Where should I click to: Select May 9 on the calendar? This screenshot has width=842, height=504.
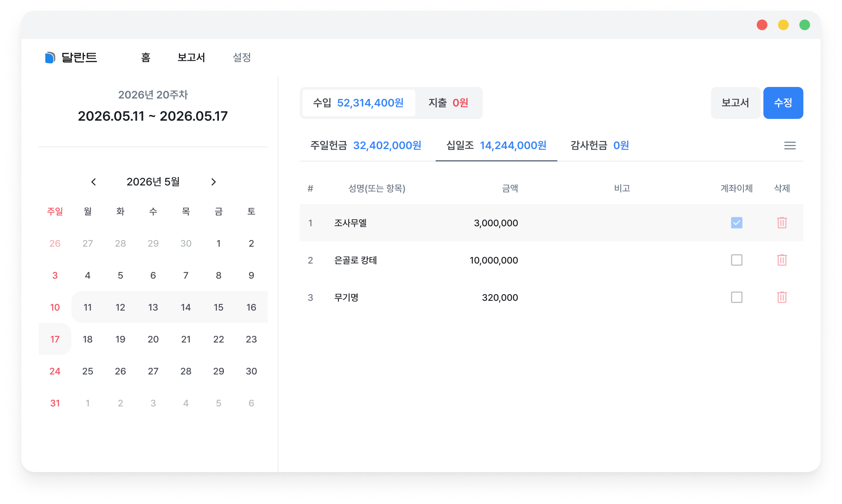pos(251,276)
